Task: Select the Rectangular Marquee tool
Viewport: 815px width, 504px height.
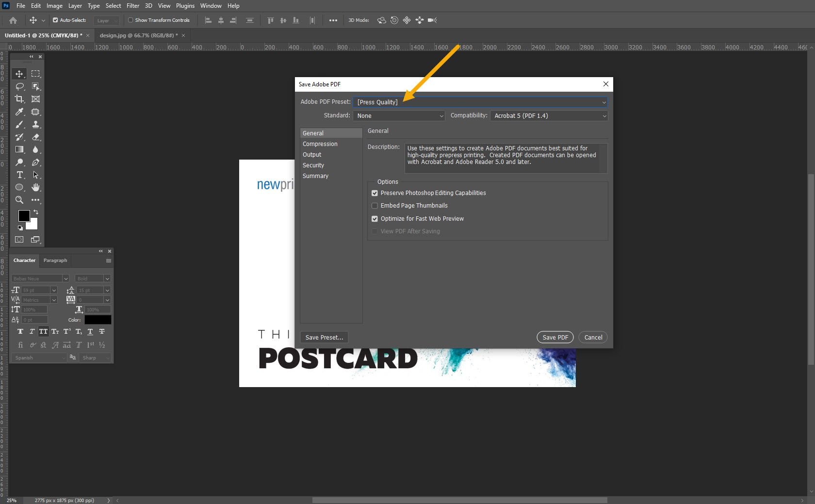Action: pos(35,74)
